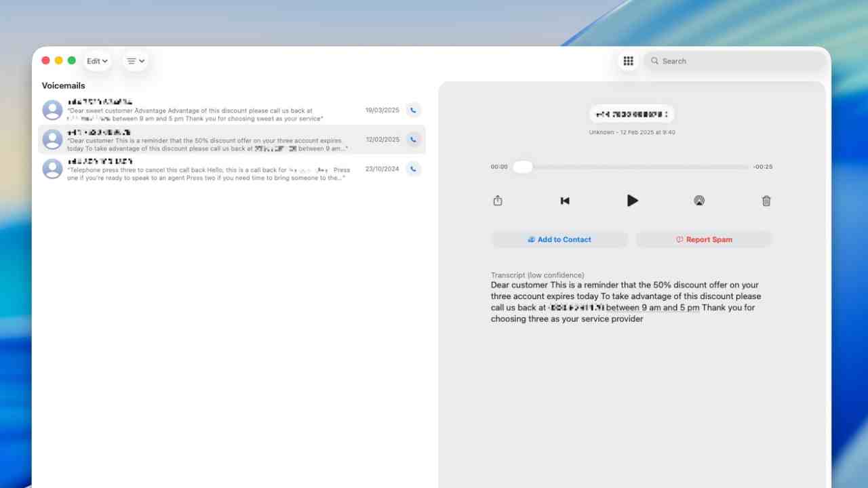Click the caller number pill above details

(631, 114)
